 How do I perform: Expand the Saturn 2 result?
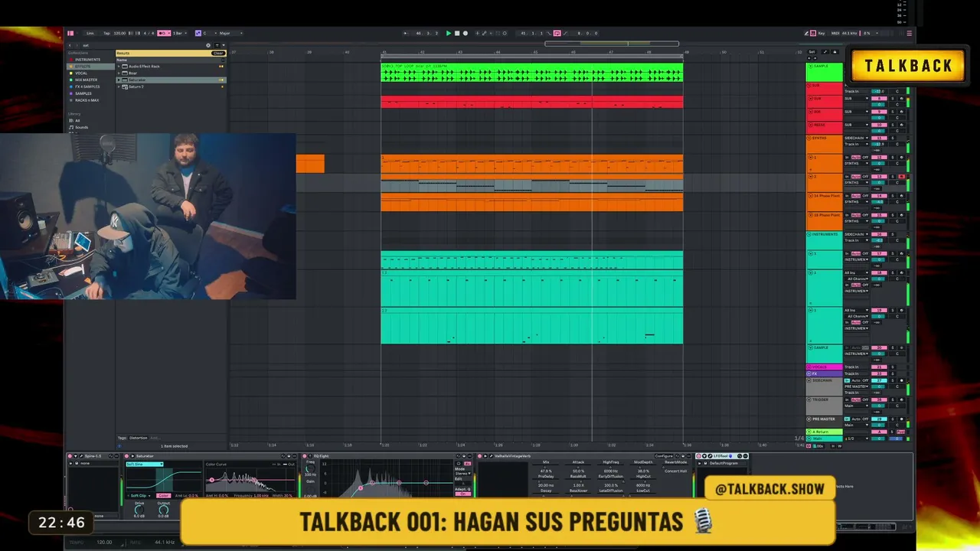(119, 86)
